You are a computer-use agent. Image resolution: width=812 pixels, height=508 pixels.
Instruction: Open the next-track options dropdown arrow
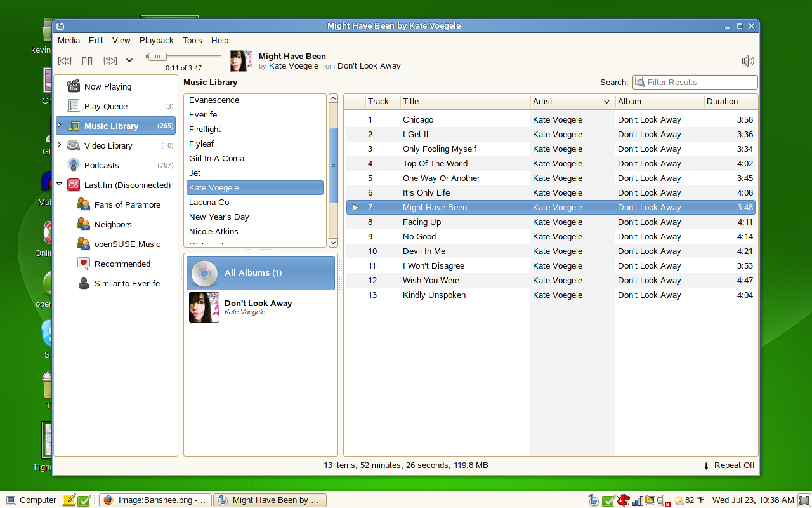[x=129, y=61]
